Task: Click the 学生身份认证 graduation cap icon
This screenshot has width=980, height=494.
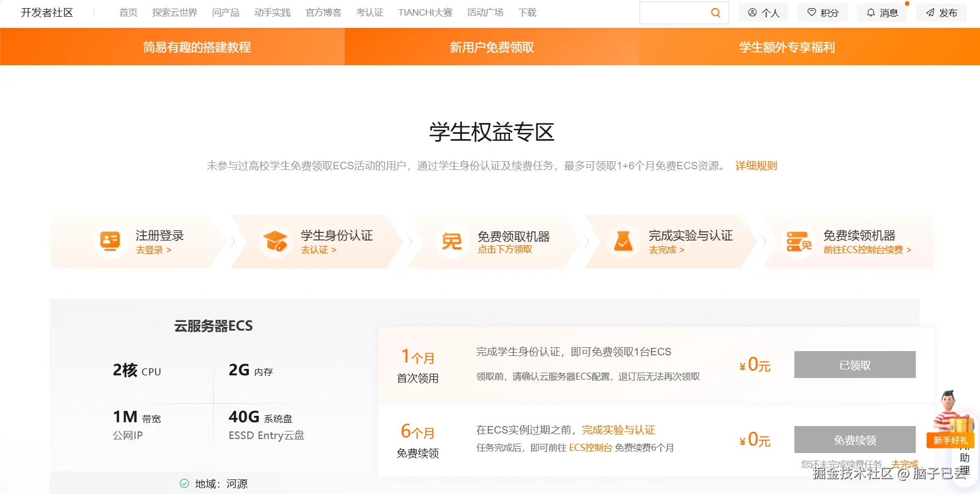Action: 275,241
